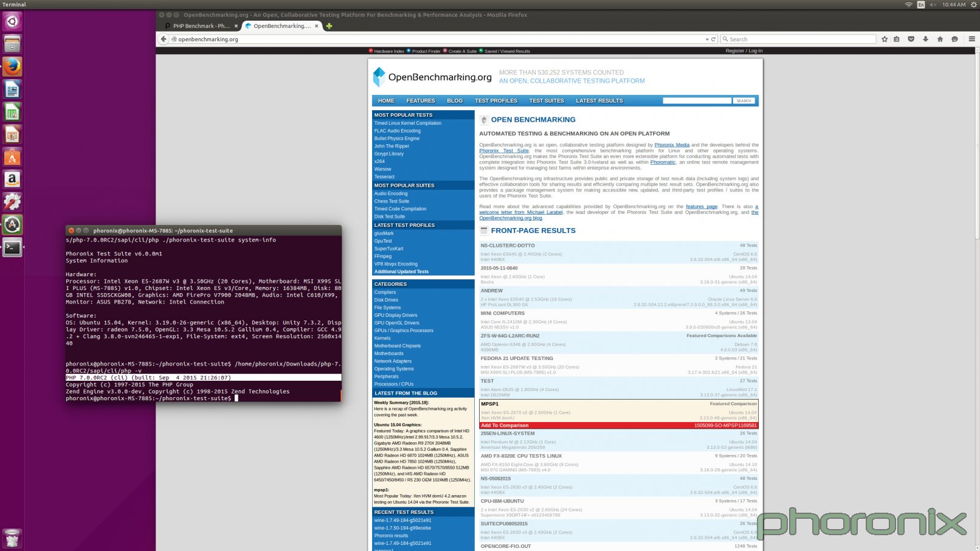This screenshot has width=980, height=551.
Task: Save page to Pocket icon
Action: (x=911, y=39)
